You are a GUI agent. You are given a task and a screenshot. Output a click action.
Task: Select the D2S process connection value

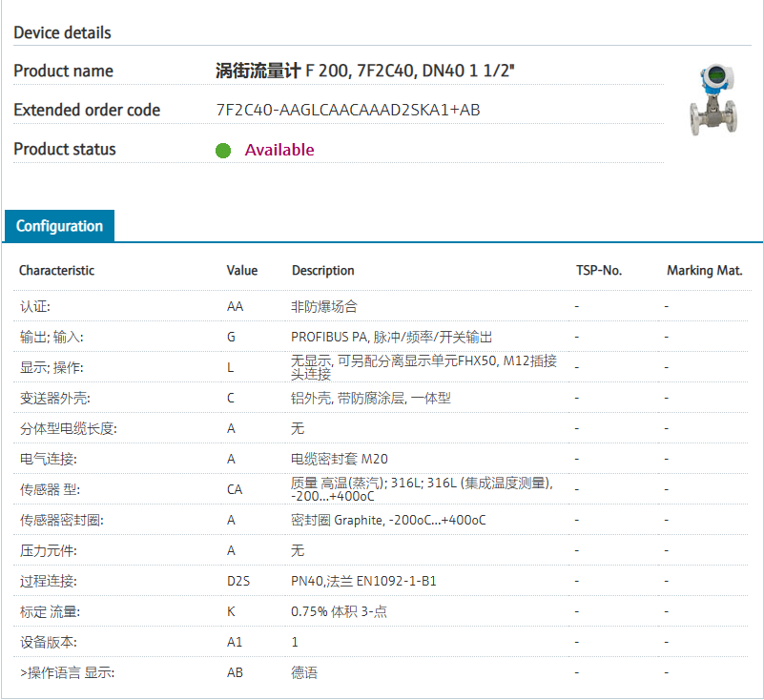(x=237, y=582)
